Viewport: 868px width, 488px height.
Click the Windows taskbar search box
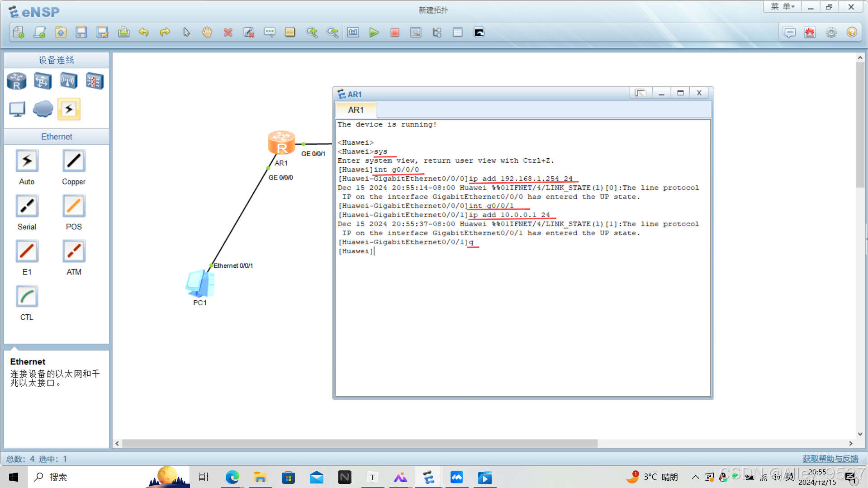point(109,477)
